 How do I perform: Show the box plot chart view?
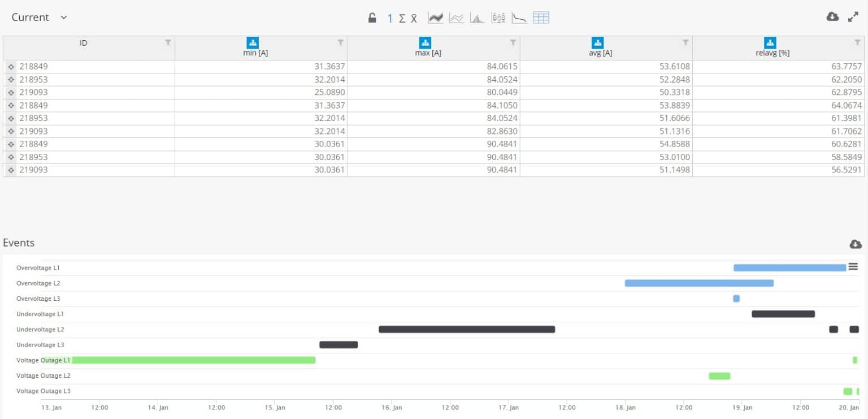498,18
